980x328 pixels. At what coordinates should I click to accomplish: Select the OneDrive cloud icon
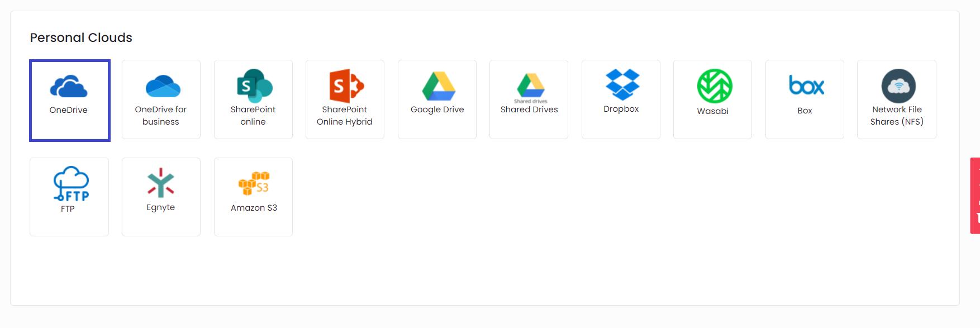point(69,87)
